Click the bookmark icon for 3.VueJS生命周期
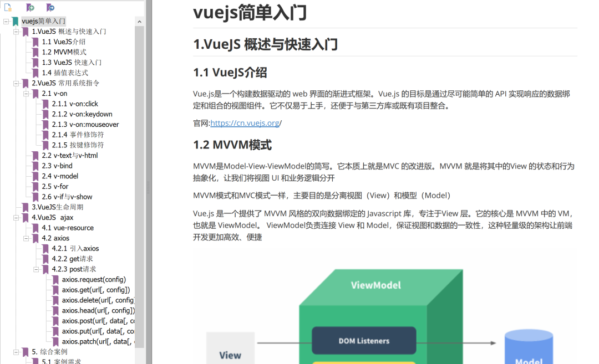The width and height of the screenshot is (599, 364). [x=24, y=207]
